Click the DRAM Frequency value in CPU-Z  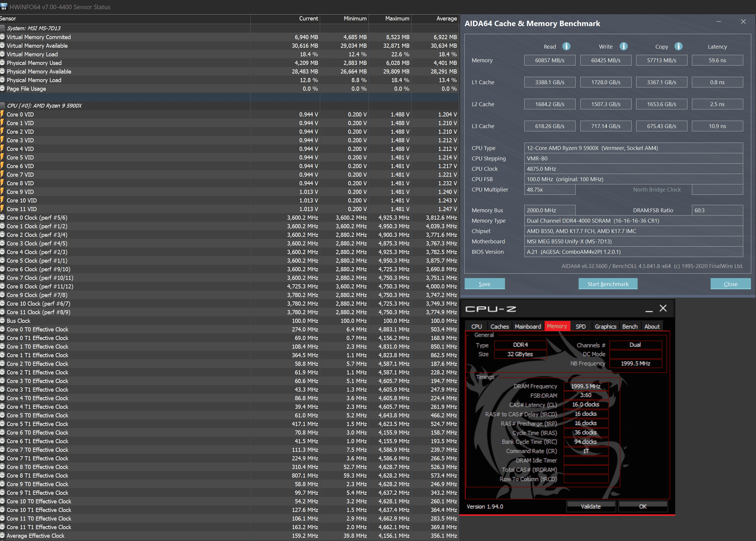586,386
